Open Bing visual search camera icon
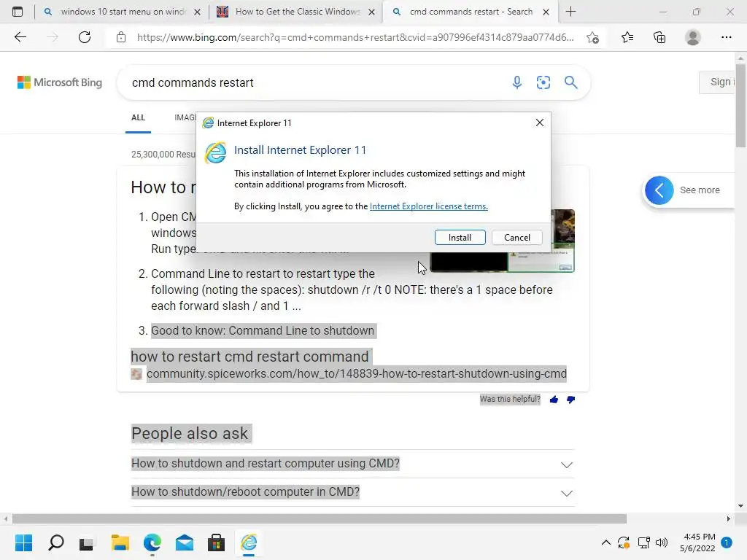This screenshot has height=560, width=747. (x=543, y=82)
